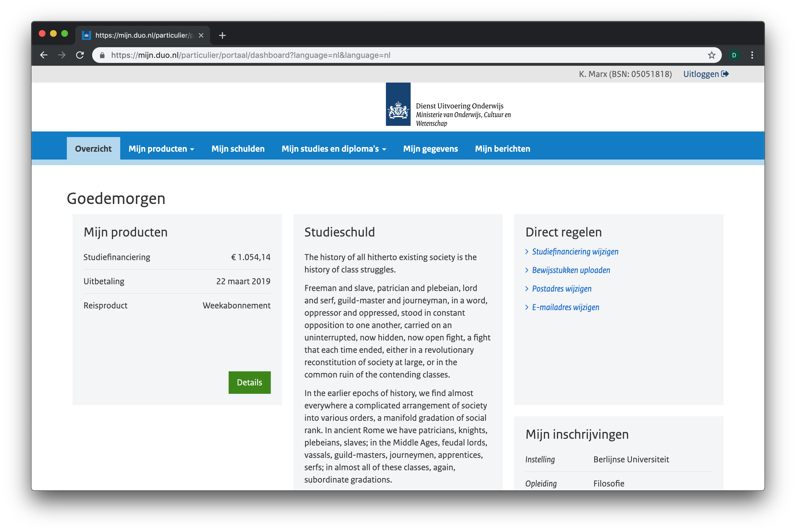Go to Mijn gegevens page
The height and width of the screenshot is (532, 796).
click(430, 149)
